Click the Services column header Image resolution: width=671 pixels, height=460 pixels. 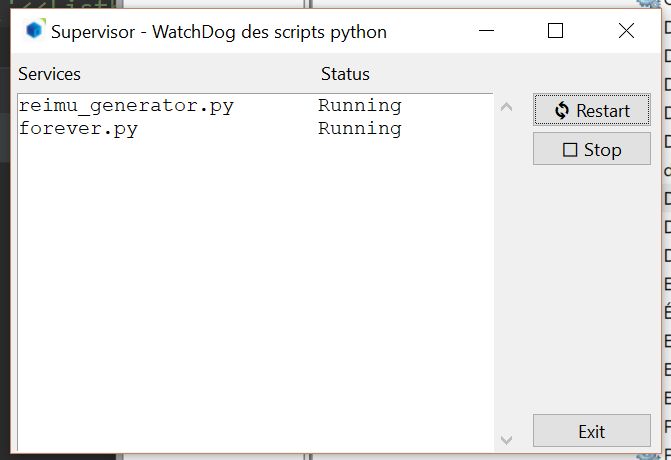[x=49, y=74]
